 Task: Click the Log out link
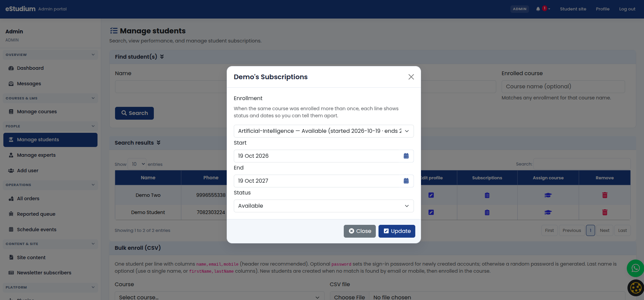627,9
